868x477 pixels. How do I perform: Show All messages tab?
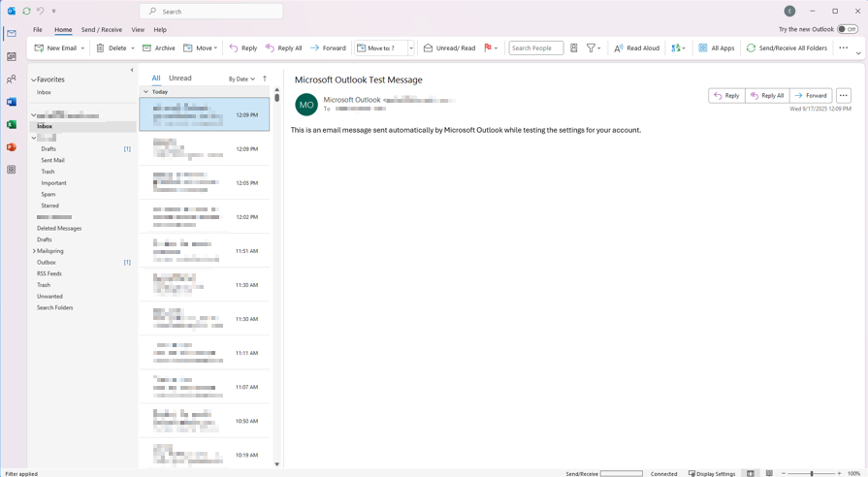point(156,78)
